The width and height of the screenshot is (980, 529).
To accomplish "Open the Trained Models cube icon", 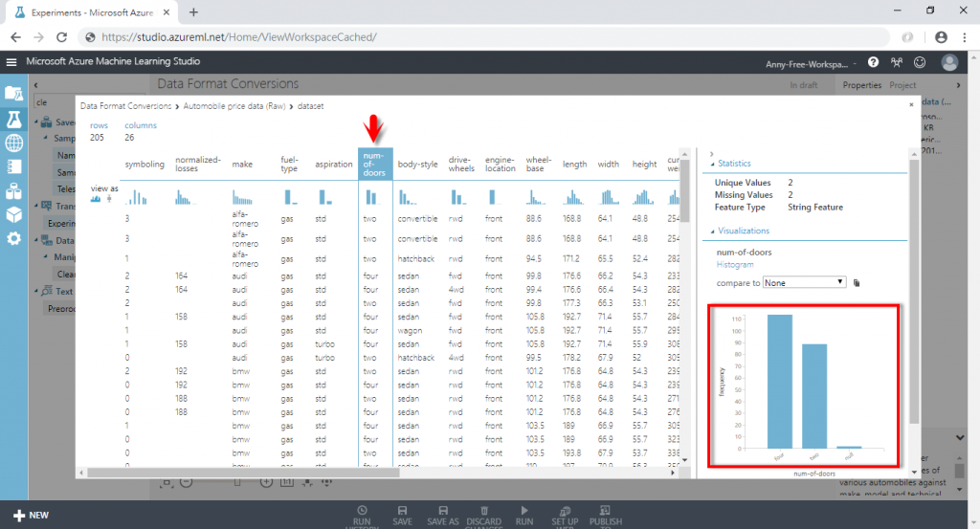I will pos(13,215).
